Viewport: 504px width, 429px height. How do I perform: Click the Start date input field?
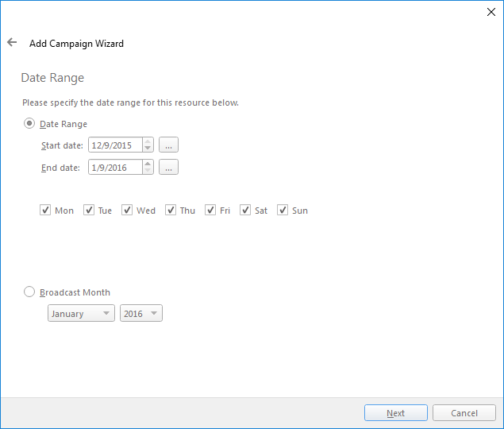point(115,145)
